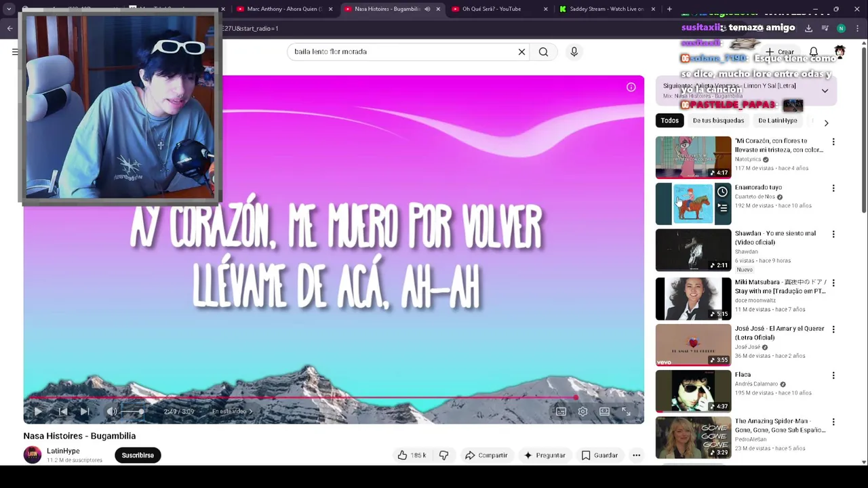Image resolution: width=868 pixels, height=488 pixels.
Task: Open a new browser tab
Action: 669,9
